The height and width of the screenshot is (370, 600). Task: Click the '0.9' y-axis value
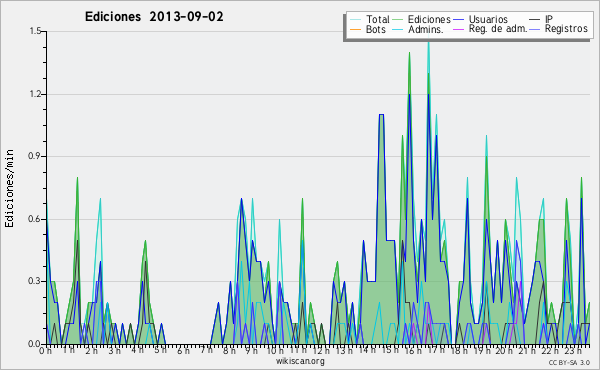coord(35,156)
